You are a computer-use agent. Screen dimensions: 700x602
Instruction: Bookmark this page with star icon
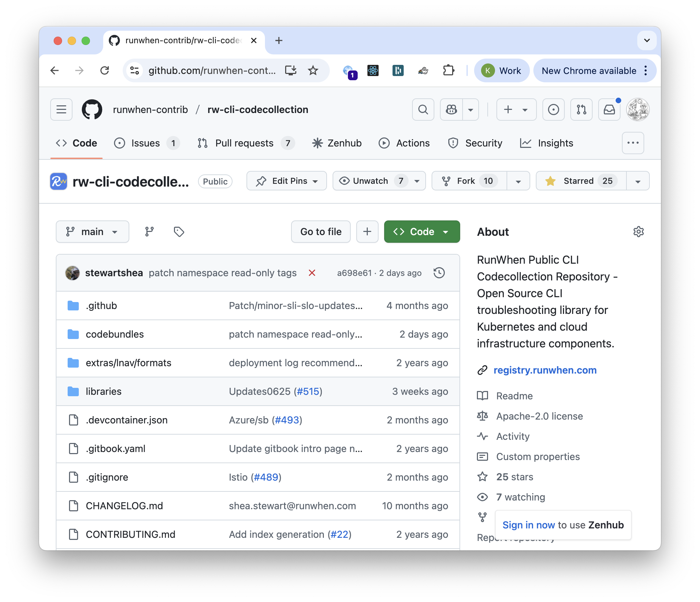pyautogui.click(x=313, y=70)
